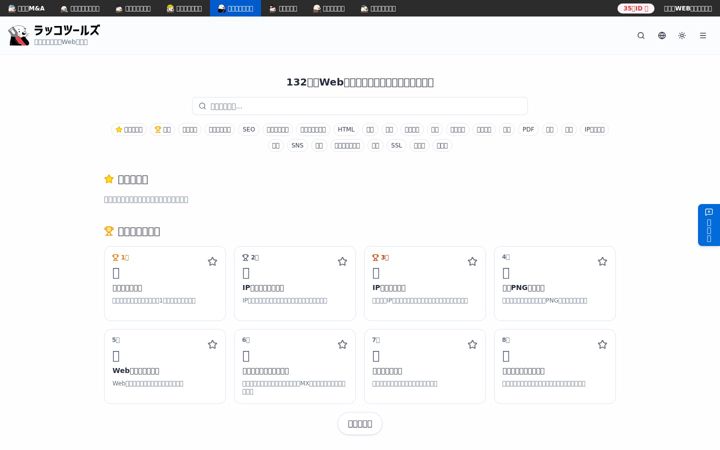The height and width of the screenshot is (450, 720).
Task: Open the rank 6 card mentioning MX
Action: pos(295,366)
